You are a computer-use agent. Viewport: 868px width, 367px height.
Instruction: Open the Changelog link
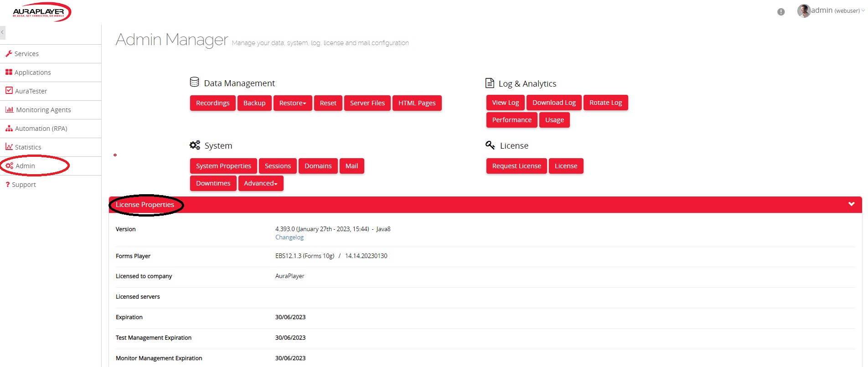(x=289, y=238)
